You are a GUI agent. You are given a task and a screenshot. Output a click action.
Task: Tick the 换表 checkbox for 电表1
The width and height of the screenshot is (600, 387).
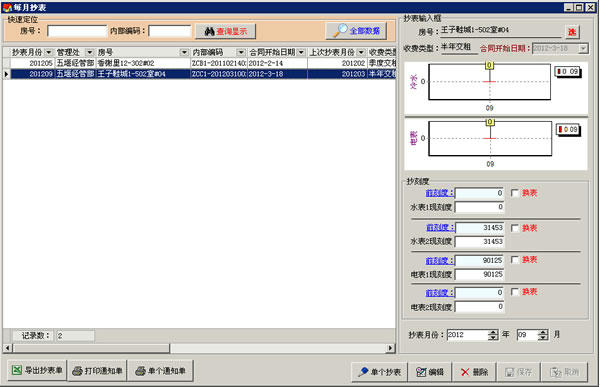[x=515, y=260]
